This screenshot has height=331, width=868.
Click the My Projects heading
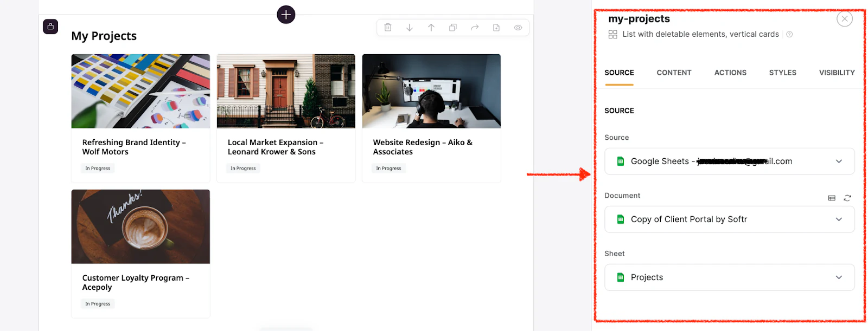click(104, 36)
